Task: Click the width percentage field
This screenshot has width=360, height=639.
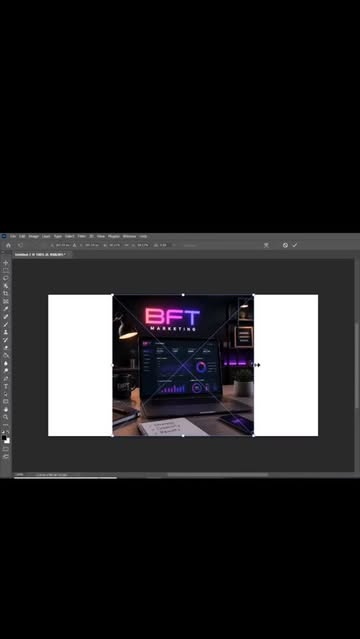Action: 114,245
